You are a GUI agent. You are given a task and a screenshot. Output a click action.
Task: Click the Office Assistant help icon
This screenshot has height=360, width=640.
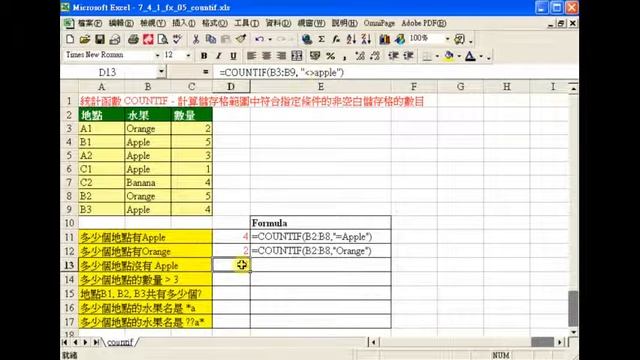459,39
